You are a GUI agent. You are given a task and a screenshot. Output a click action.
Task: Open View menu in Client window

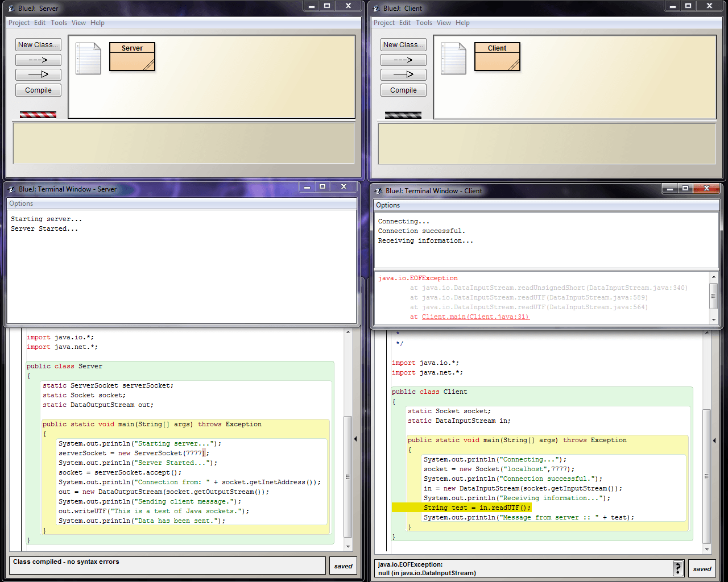pos(444,23)
